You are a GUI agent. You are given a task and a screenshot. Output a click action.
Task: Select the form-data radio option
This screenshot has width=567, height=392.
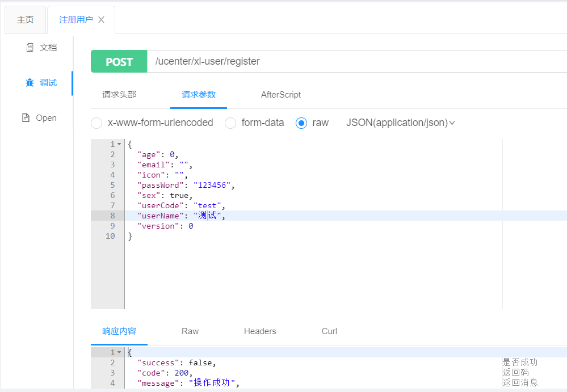point(230,123)
